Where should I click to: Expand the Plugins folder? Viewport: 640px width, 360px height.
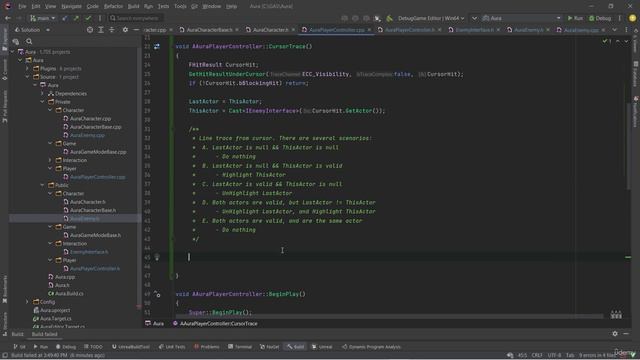(x=27, y=69)
